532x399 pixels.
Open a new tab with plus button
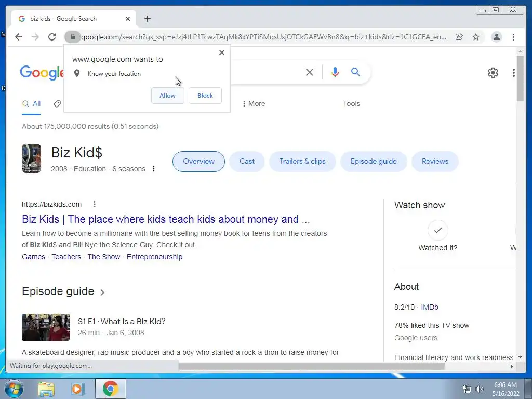pyautogui.click(x=147, y=19)
